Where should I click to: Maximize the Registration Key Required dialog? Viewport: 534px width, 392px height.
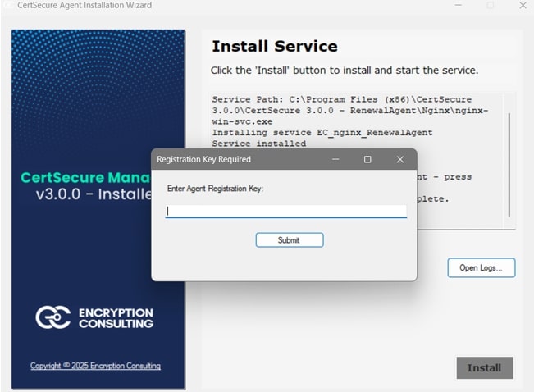[x=367, y=159]
